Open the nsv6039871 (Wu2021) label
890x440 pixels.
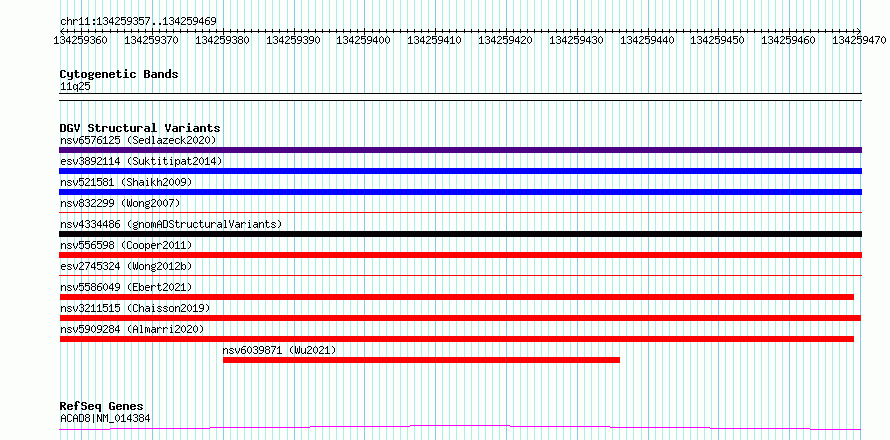point(279,350)
